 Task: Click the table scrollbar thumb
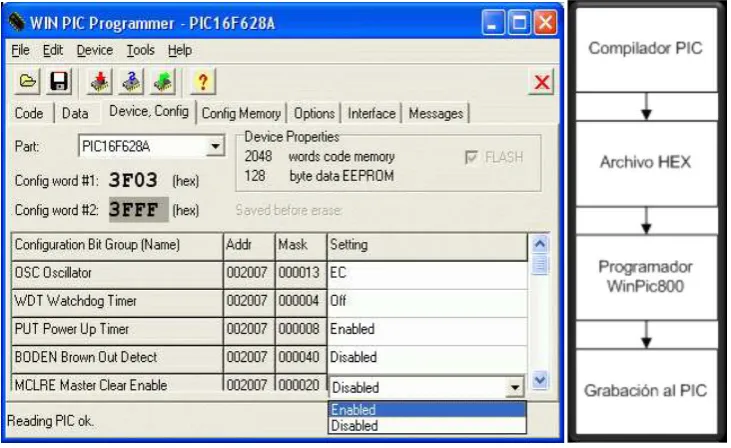point(540,265)
